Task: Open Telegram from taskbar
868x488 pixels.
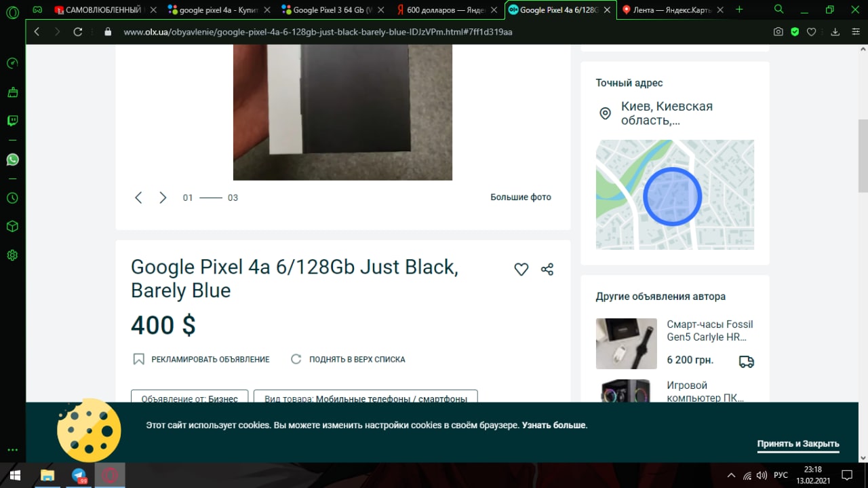Action: click(x=79, y=475)
